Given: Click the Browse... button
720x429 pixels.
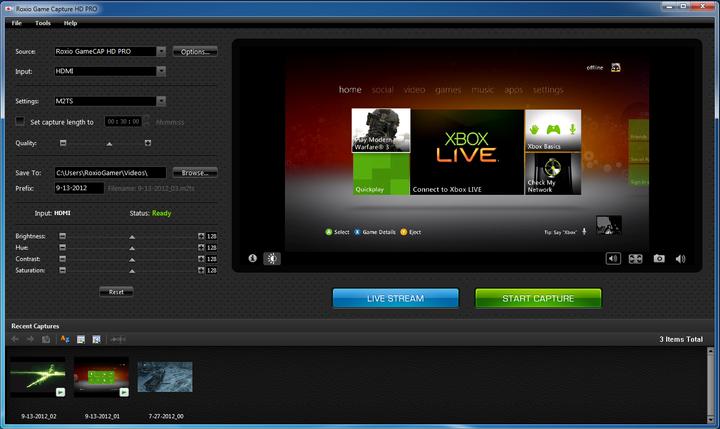Looking at the screenshot, I should (195, 173).
